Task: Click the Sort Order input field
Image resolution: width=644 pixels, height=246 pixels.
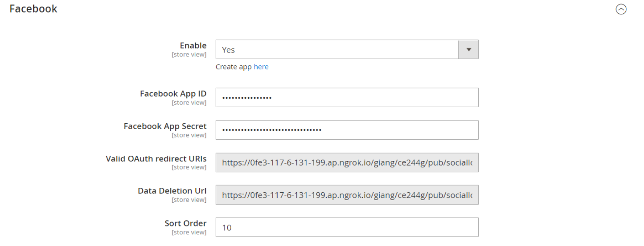Action: (347, 227)
